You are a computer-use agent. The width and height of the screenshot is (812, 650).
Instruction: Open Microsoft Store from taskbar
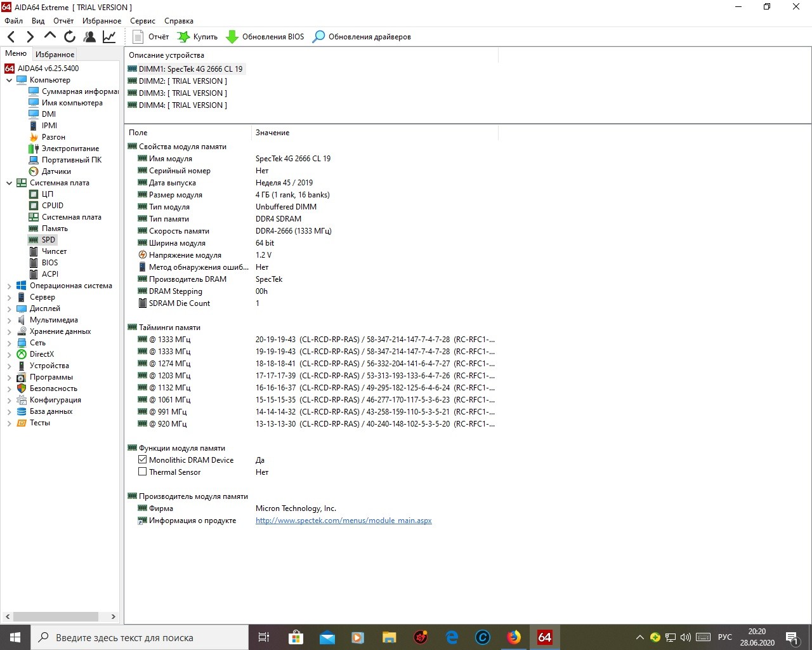coord(296,637)
